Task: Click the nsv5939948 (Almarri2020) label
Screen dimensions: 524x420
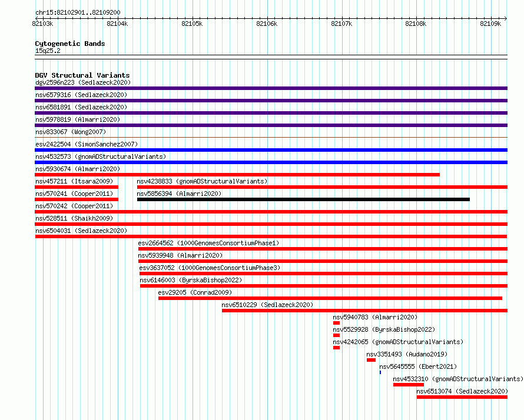Action: pos(180,255)
